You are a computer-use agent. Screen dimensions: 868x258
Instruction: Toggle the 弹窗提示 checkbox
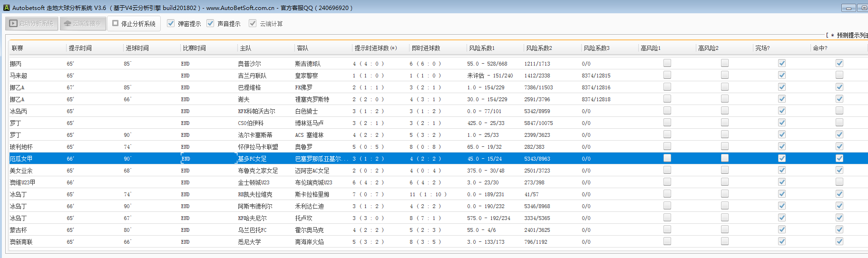coord(171,23)
